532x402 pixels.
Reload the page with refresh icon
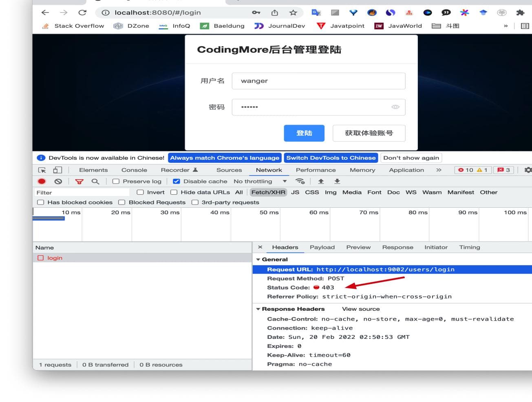coord(82,13)
